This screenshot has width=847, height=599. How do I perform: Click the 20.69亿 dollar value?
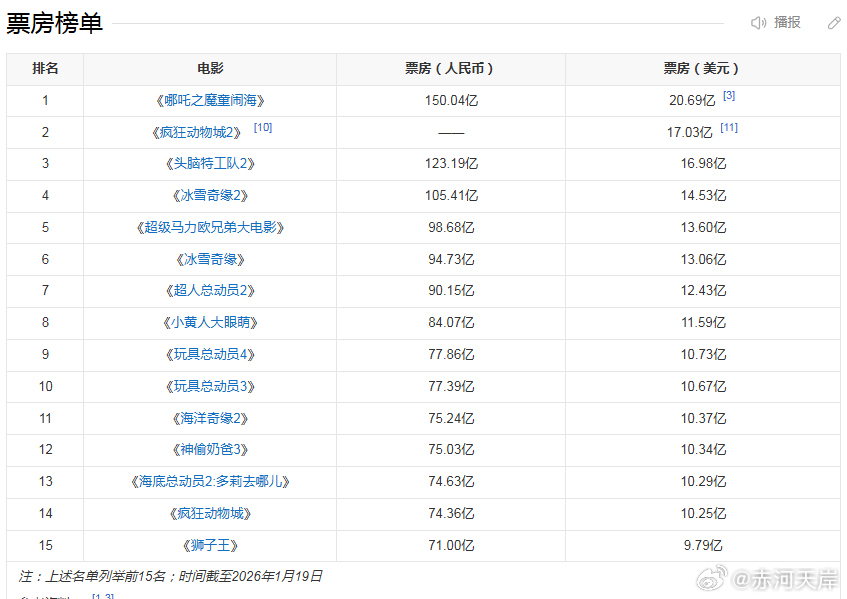tap(692, 100)
